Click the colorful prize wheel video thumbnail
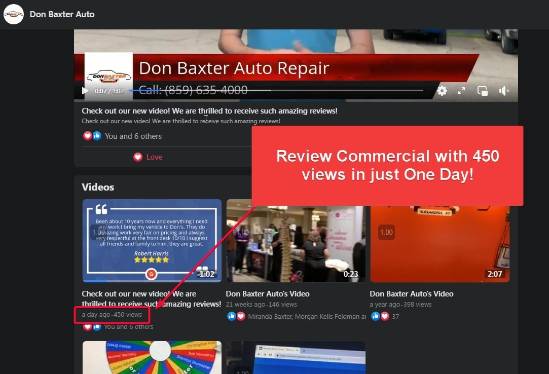 pos(152,358)
